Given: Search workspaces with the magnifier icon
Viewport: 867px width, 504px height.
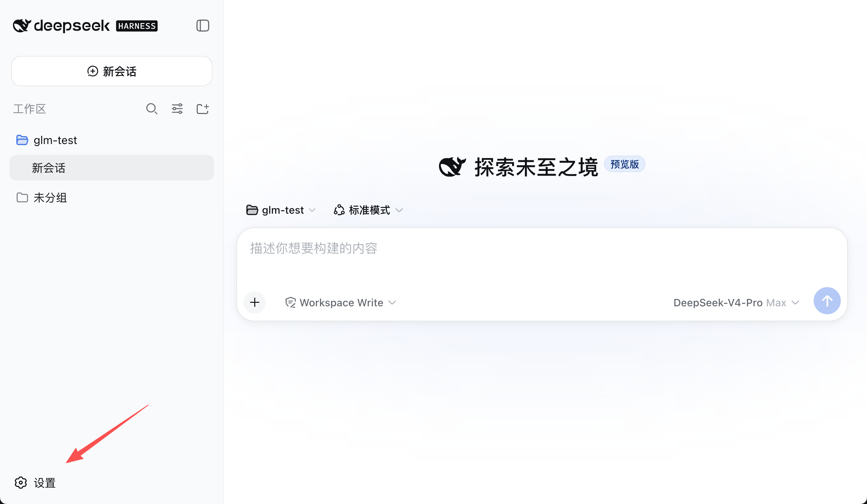Looking at the screenshot, I should point(151,109).
